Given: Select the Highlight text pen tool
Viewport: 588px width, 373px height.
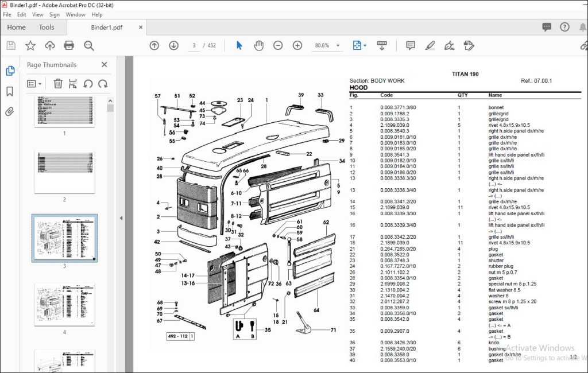Looking at the screenshot, I should [x=430, y=45].
